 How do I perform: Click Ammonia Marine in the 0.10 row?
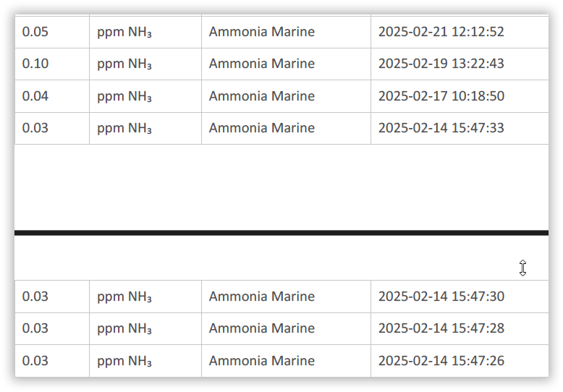[262, 64]
